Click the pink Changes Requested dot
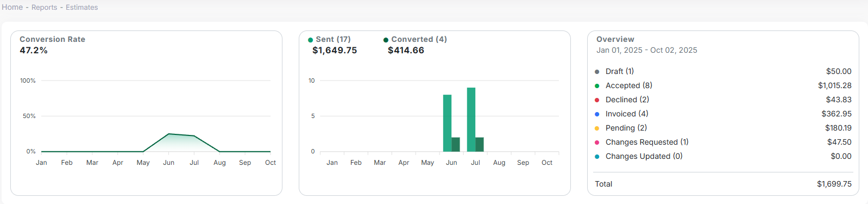The height and width of the screenshot is (204, 868). coord(597,143)
